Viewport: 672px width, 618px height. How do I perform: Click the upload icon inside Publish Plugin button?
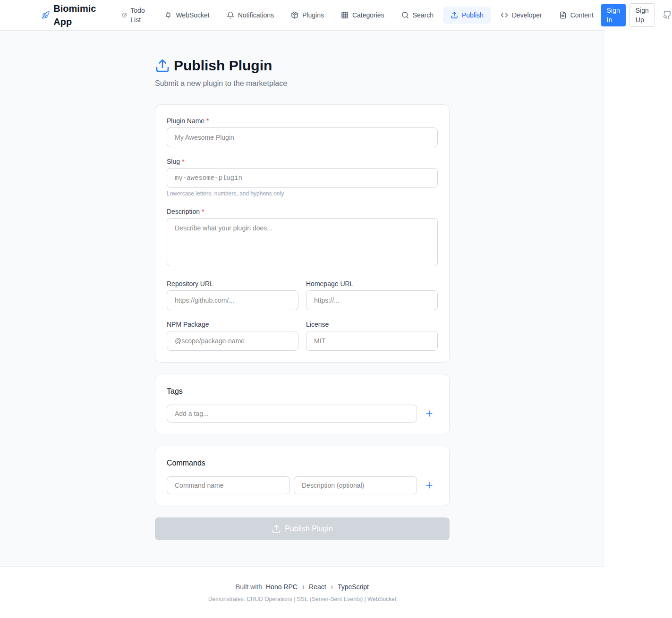point(276,529)
